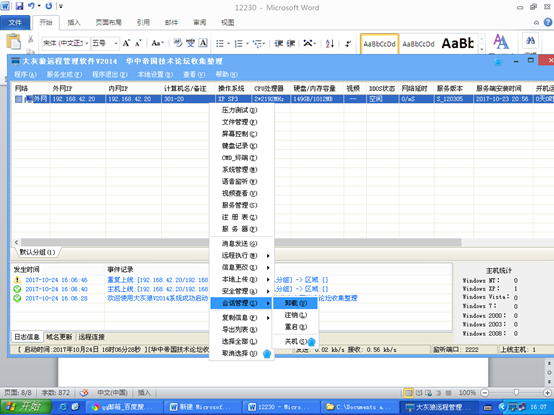Switch to the qq邮箱_百度搜 taskbar window
The image size is (554, 415).
click(124, 407)
